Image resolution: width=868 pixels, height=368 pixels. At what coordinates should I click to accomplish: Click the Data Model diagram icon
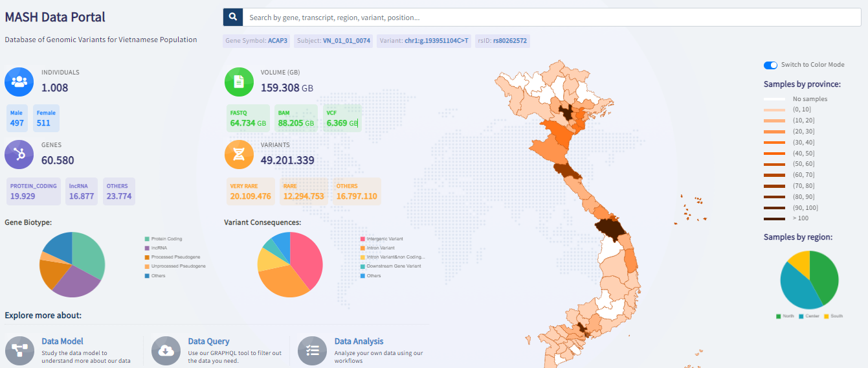coord(19,351)
